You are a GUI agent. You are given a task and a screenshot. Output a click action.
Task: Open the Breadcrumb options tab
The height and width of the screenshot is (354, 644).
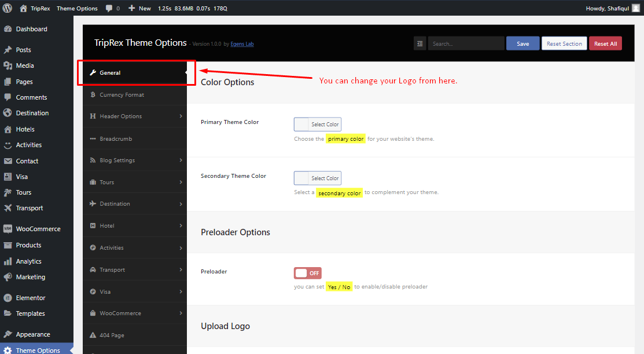tap(135, 138)
